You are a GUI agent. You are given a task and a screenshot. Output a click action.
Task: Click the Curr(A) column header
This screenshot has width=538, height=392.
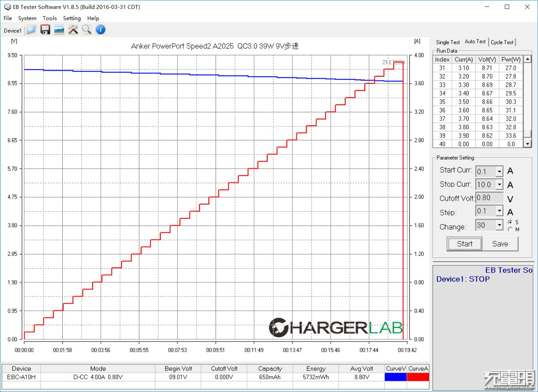click(x=464, y=60)
